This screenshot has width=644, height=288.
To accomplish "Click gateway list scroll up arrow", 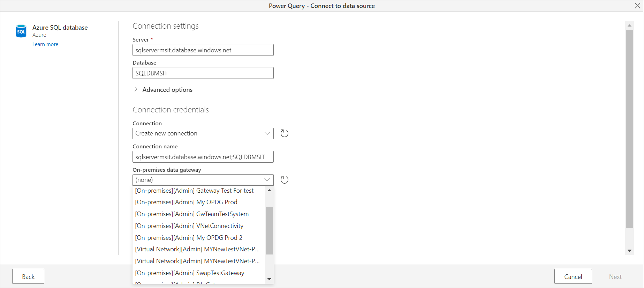I will click(269, 190).
